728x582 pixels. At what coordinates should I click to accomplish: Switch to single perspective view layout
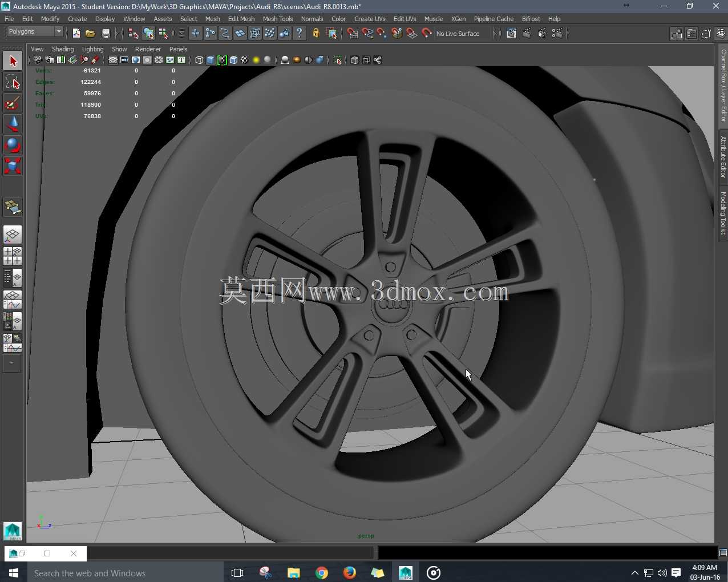click(x=13, y=235)
